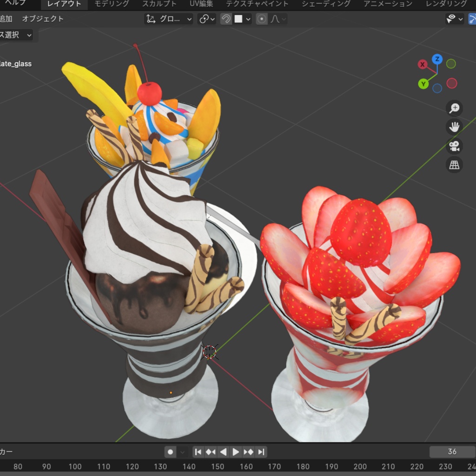The height and width of the screenshot is (476, 476).
Task: Activate the Move View hand icon
Action: pyautogui.click(x=454, y=127)
